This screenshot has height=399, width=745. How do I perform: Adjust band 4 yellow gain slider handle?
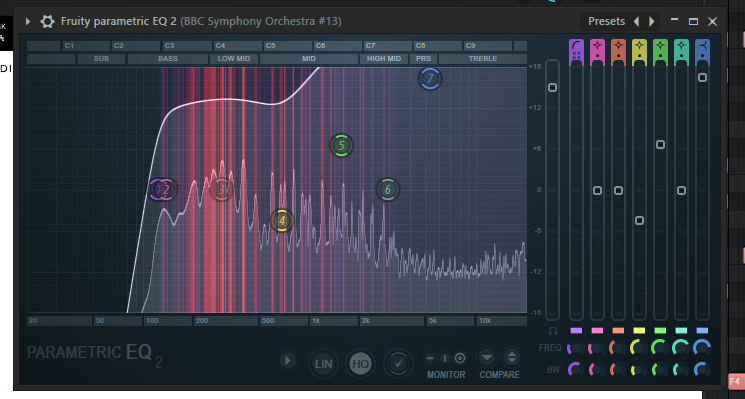(x=640, y=220)
